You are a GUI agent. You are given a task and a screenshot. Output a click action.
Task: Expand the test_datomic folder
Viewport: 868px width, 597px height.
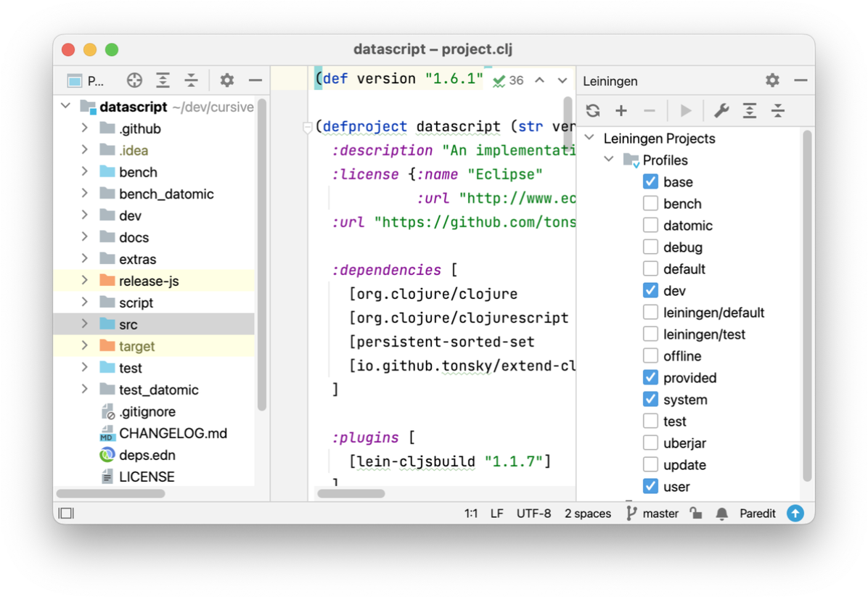pos(84,389)
